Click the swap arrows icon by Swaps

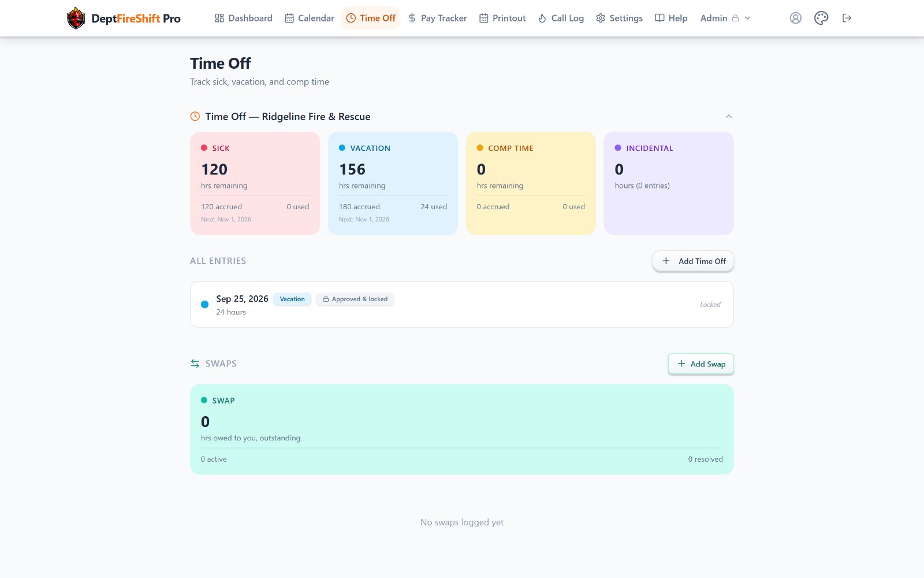[x=195, y=364]
